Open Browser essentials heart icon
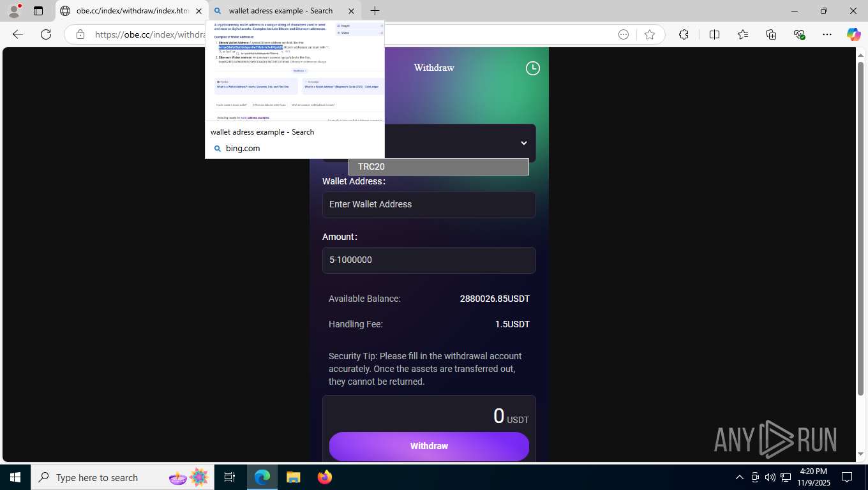The image size is (868, 490). [x=800, y=34]
